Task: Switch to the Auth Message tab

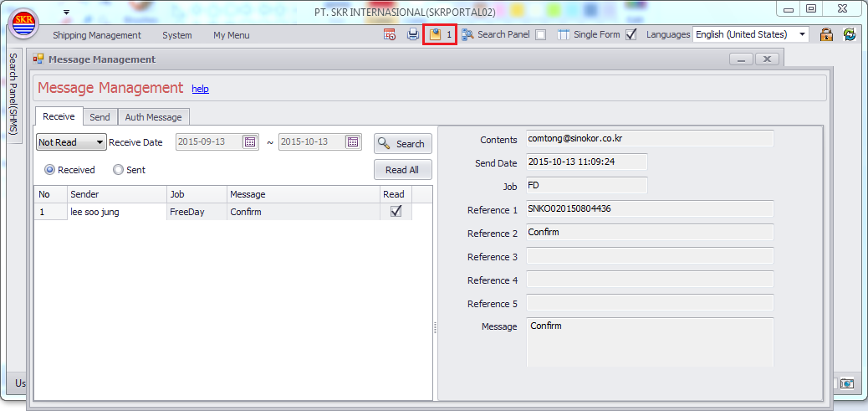Action: click(153, 117)
